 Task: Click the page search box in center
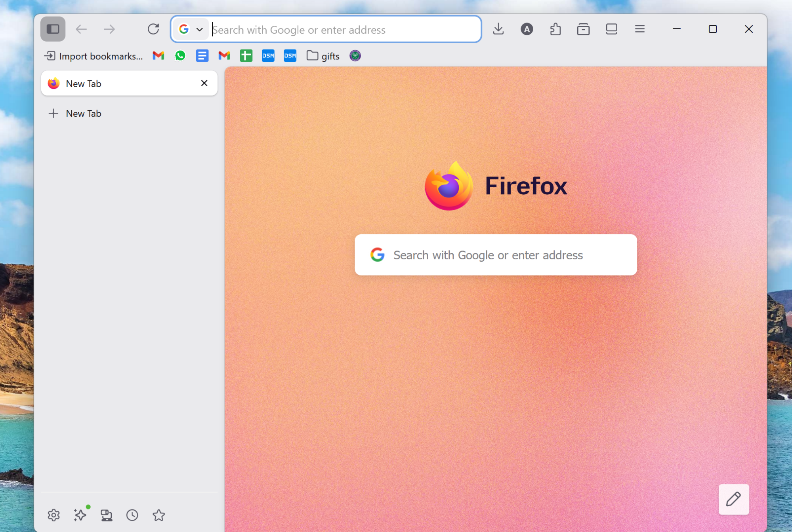(496, 255)
